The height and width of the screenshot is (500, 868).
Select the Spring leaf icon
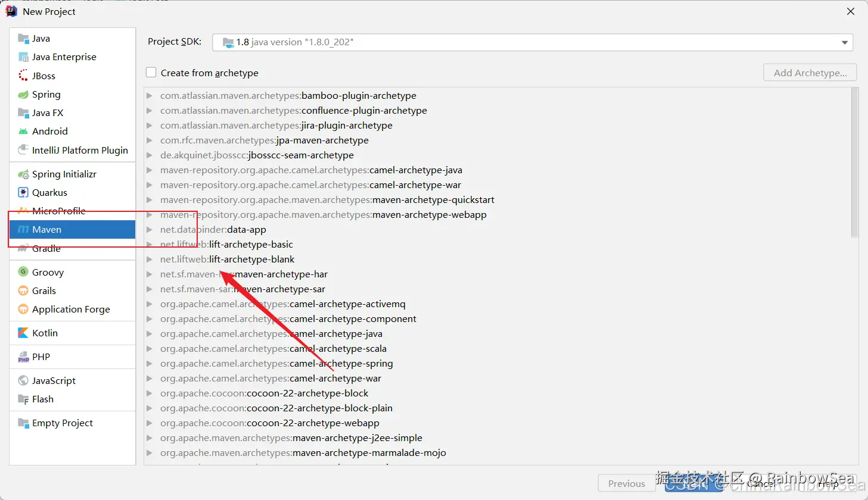click(23, 95)
